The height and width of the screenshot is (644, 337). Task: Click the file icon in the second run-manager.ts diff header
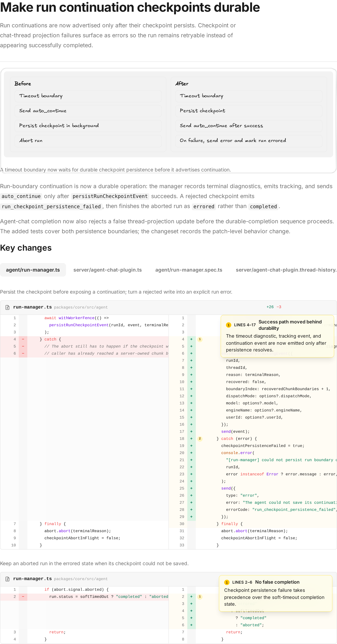(x=7, y=579)
